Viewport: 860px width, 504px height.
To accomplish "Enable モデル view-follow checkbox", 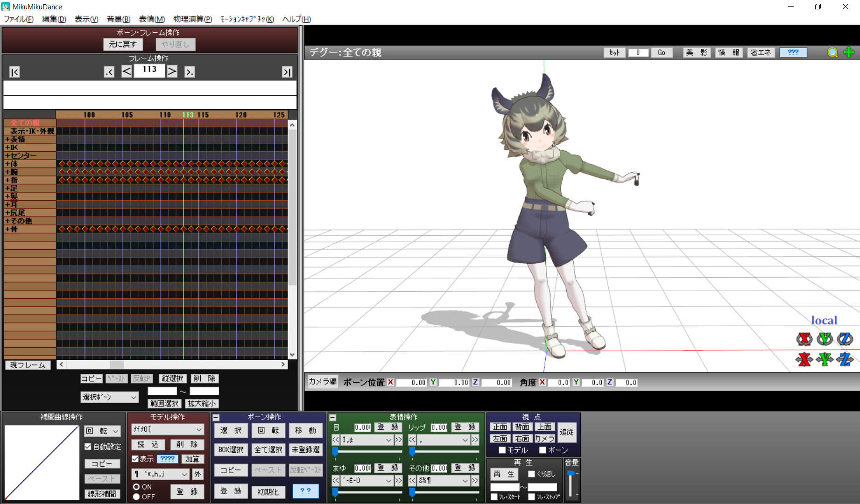I will (x=502, y=450).
